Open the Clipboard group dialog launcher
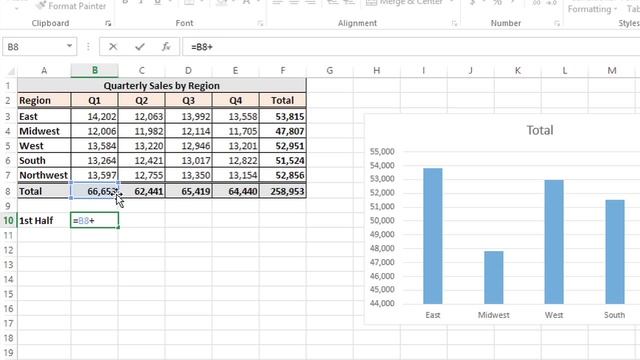The width and height of the screenshot is (640, 360). (108, 24)
